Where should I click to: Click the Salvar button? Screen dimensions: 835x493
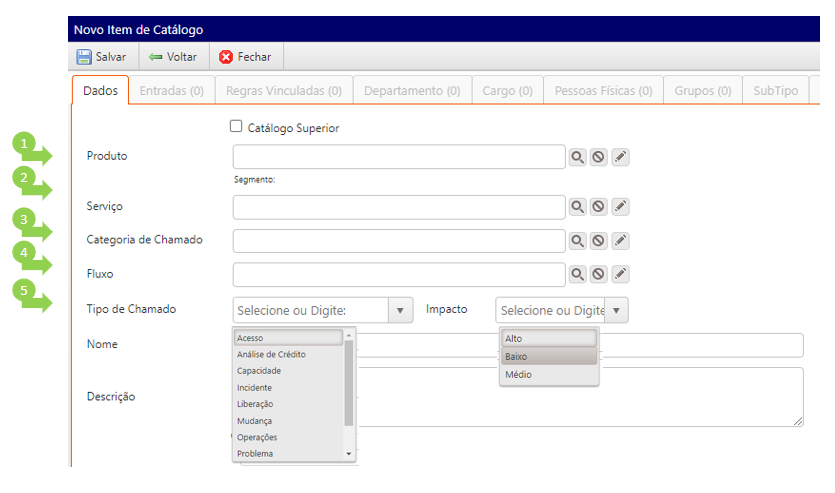point(101,57)
